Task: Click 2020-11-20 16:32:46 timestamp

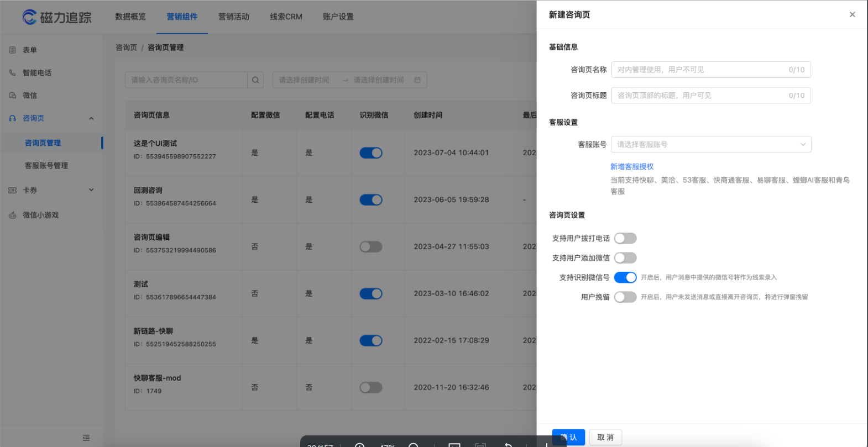Action: click(451, 387)
